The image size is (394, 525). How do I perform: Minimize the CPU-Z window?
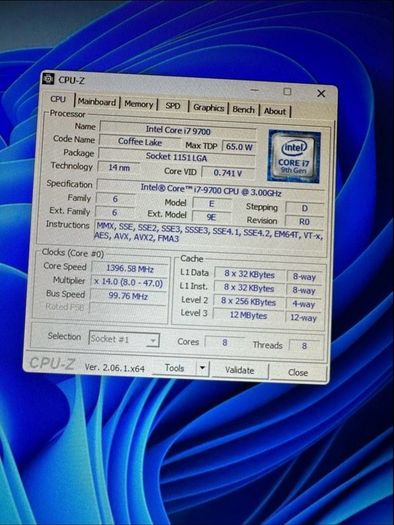[x=255, y=90]
